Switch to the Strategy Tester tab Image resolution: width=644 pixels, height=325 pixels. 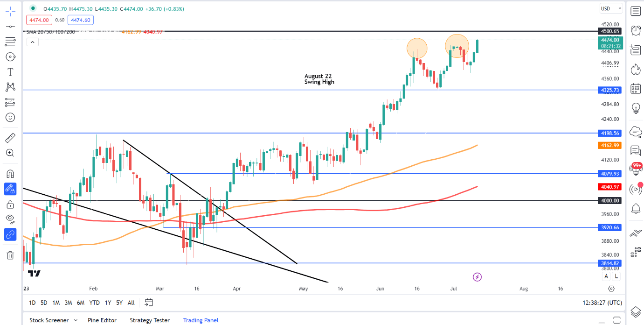click(150, 320)
